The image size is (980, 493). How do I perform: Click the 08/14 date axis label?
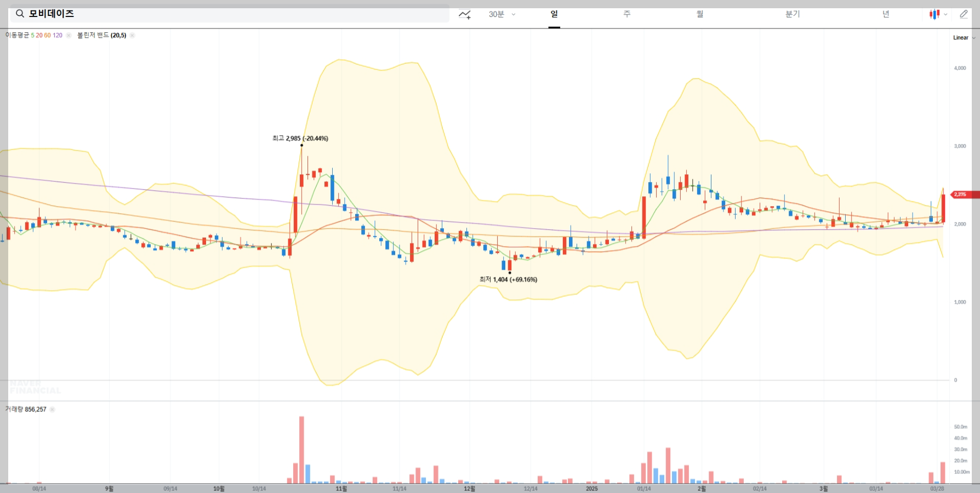[39, 489]
